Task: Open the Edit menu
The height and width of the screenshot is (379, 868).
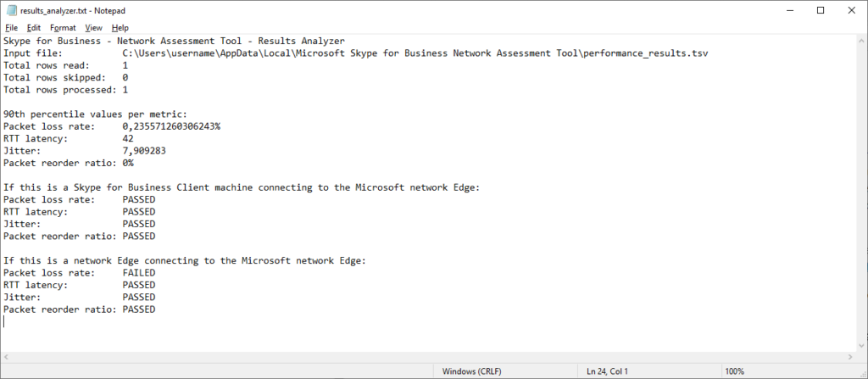Action: (x=34, y=28)
